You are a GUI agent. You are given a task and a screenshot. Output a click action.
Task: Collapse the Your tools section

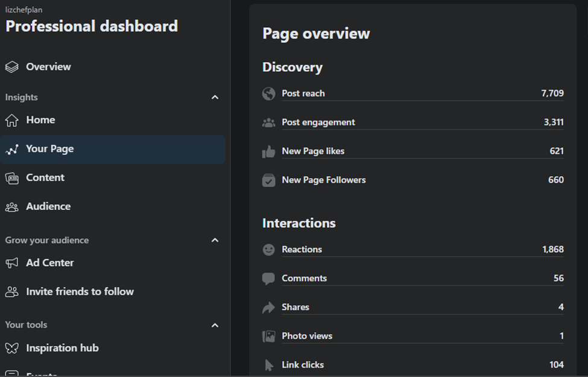[x=215, y=326]
